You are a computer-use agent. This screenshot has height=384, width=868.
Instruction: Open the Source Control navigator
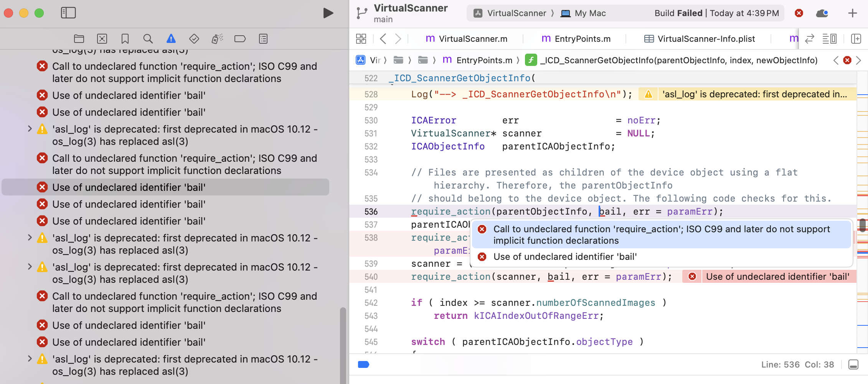coord(102,39)
